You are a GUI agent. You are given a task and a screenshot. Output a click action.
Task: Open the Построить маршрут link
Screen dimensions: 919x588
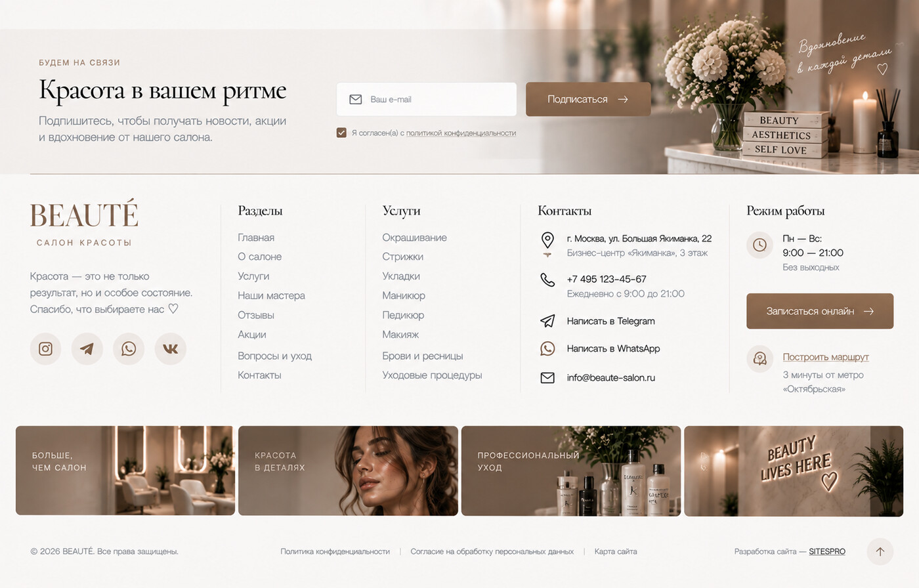826,357
